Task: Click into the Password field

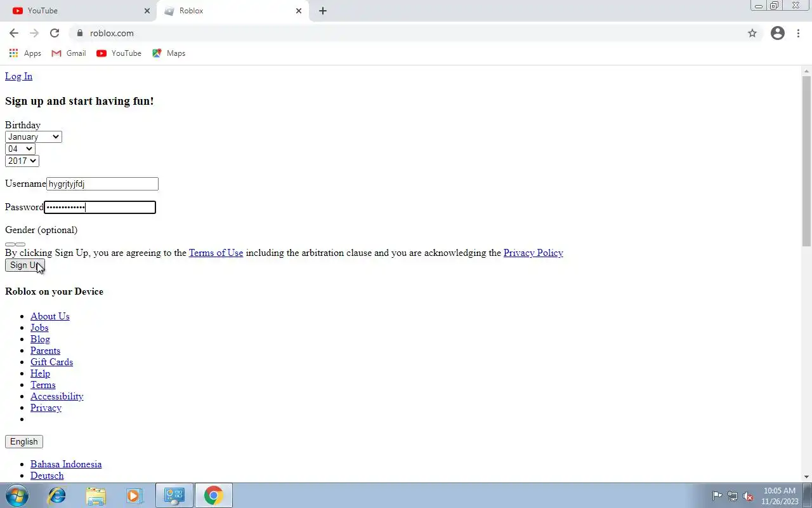Action: pyautogui.click(x=100, y=207)
